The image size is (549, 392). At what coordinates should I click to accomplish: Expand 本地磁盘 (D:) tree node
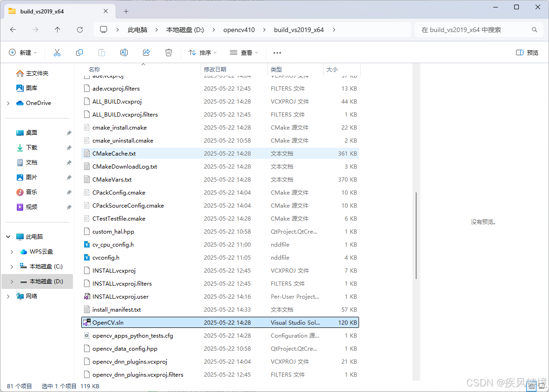12,281
